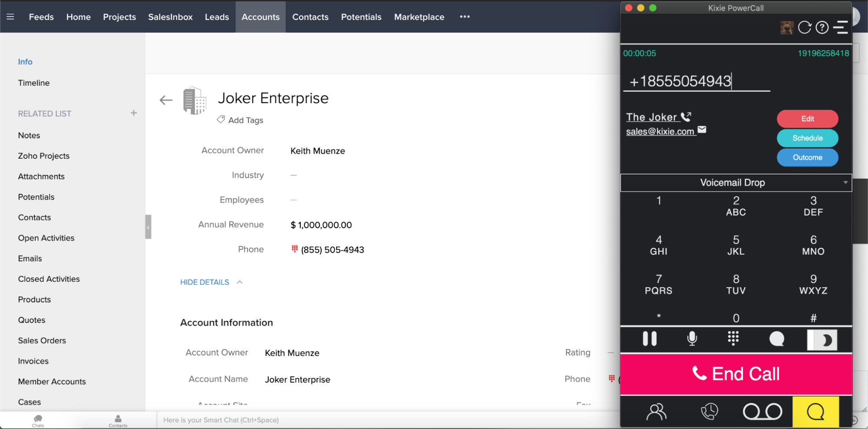The height and width of the screenshot is (429, 868).
Task: Open the voicemail icon
Action: [762, 411]
